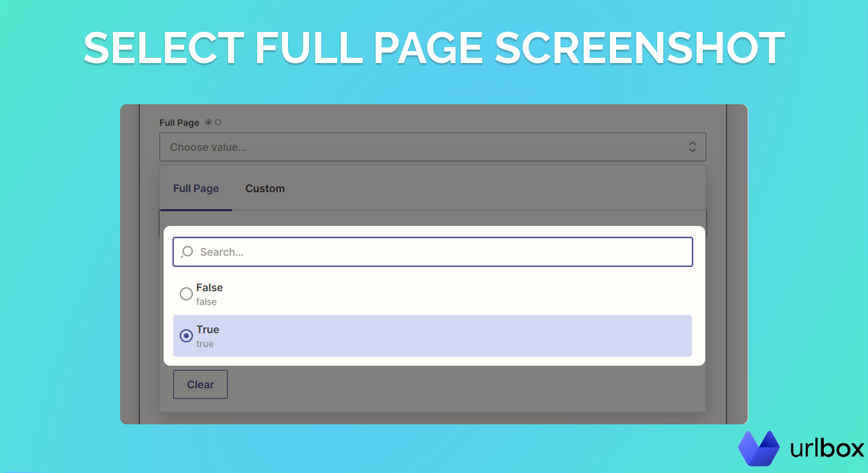Choose the highlighted True option row
The width and height of the screenshot is (868, 473).
tap(432, 336)
